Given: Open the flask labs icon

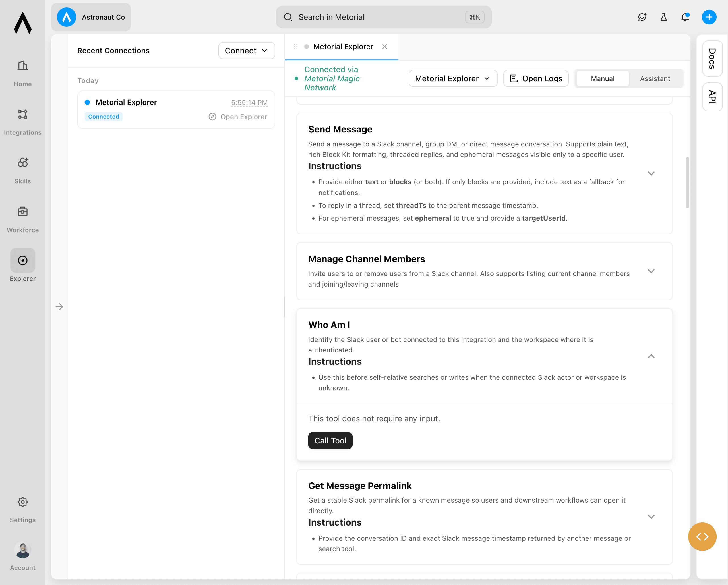Looking at the screenshot, I should [663, 17].
